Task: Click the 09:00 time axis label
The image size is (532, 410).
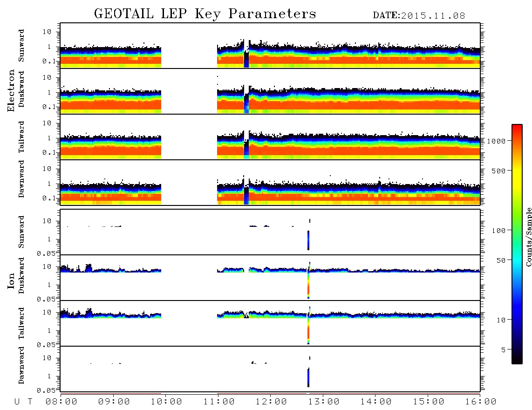Action: tap(114, 402)
